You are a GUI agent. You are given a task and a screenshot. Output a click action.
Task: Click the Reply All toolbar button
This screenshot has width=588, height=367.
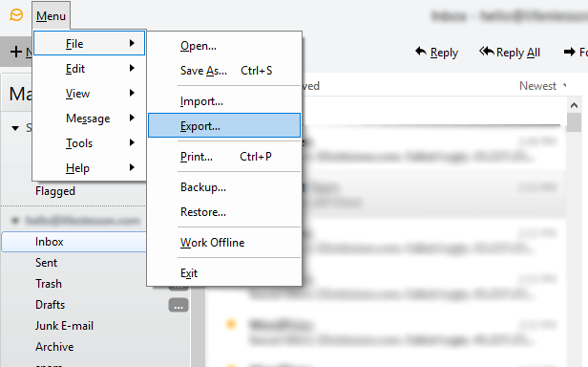click(510, 53)
